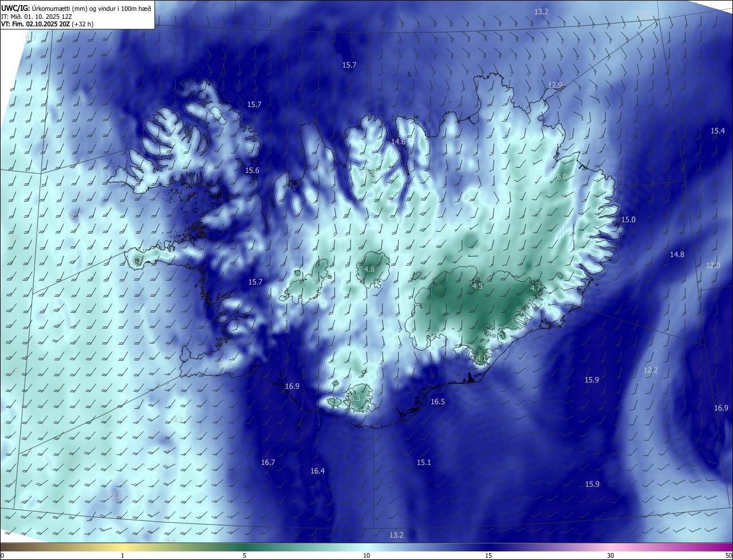
Task: Click the 6.0 value label
Action: (x=562, y=177)
